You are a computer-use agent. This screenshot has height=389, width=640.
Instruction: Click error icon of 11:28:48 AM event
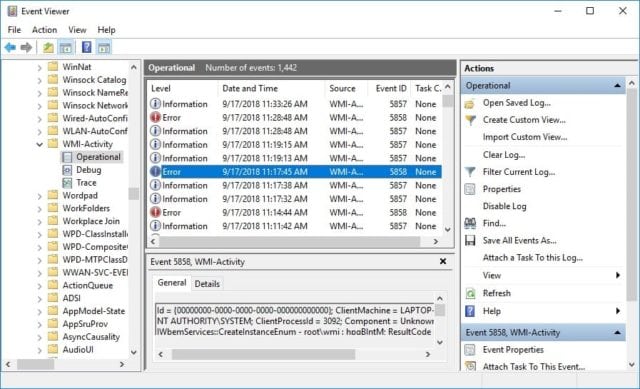point(155,118)
